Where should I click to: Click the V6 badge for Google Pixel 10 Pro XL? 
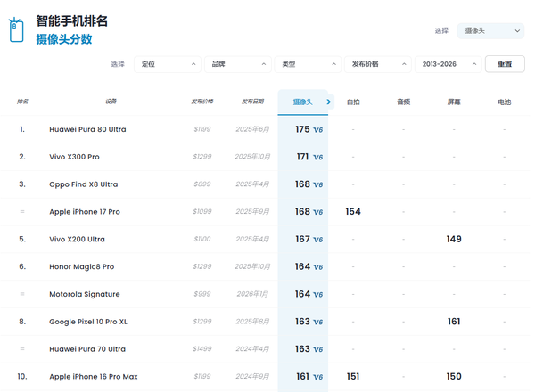pos(318,323)
